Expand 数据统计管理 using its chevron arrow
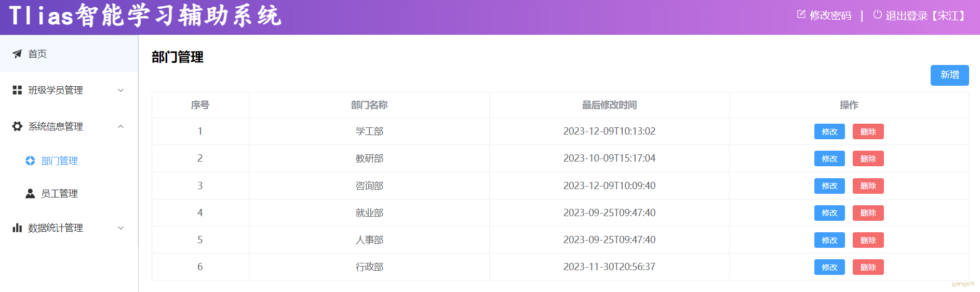 coord(120,228)
